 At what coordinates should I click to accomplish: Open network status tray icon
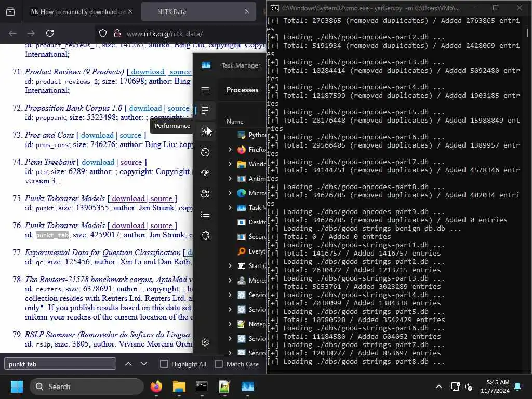(455, 387)
